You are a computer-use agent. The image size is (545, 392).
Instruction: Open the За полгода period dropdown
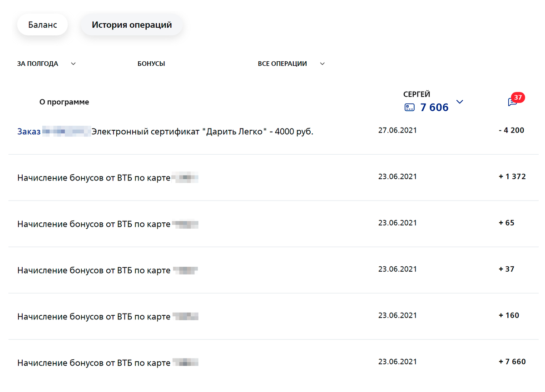(x=46, y=64)
